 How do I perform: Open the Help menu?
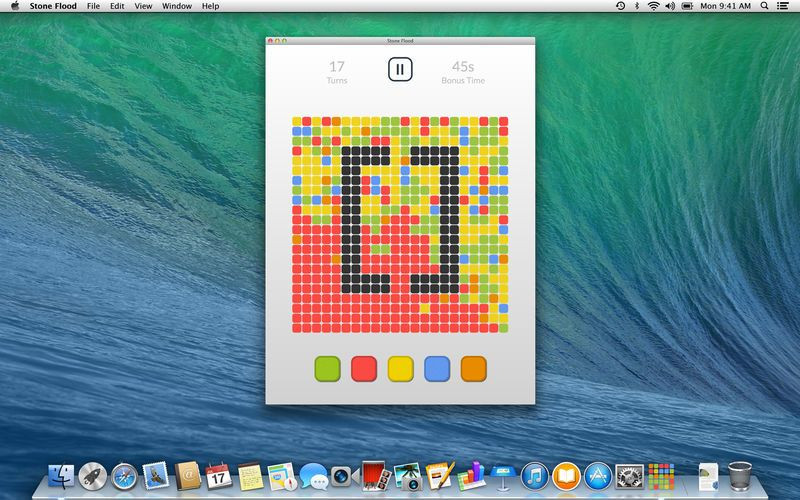tap(210, 6)
